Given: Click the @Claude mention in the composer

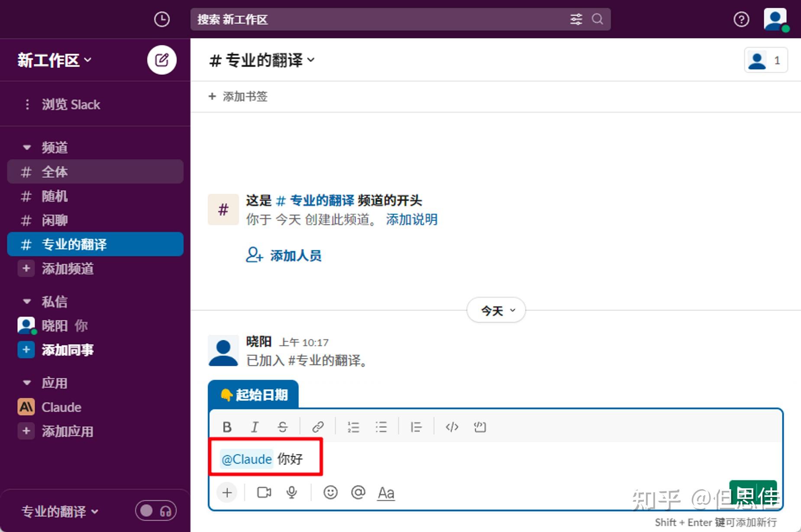Looking at the screenshot, I should (247, 459).
